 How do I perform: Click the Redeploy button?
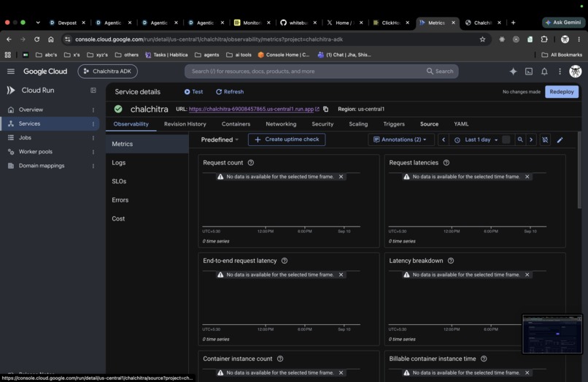click(562, 91)
